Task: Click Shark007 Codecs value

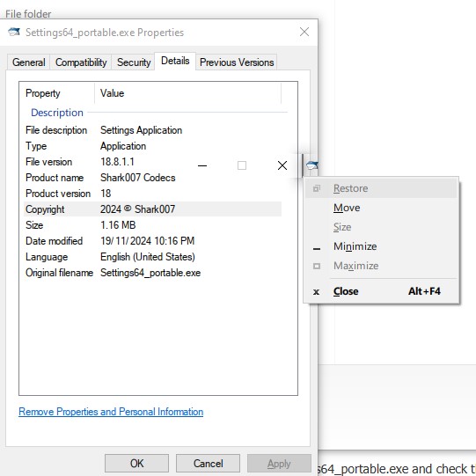Action: pos(138,178)
